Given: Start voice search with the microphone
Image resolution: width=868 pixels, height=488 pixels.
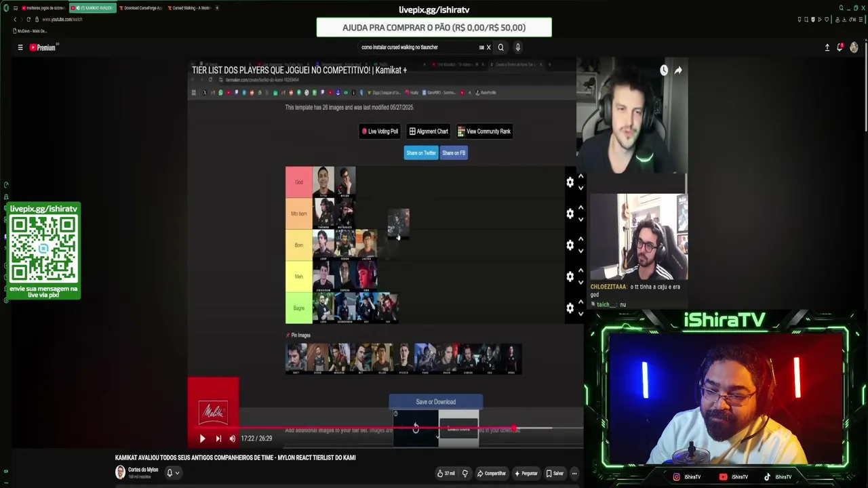Looking at the screenshot, I should click(517, 47).
